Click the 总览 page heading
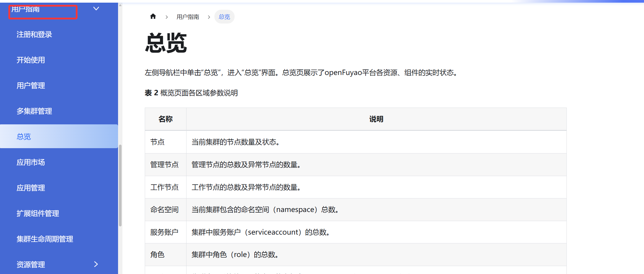Image resolution: width=644 pixels, height=274 pixels. pos(166,43)
